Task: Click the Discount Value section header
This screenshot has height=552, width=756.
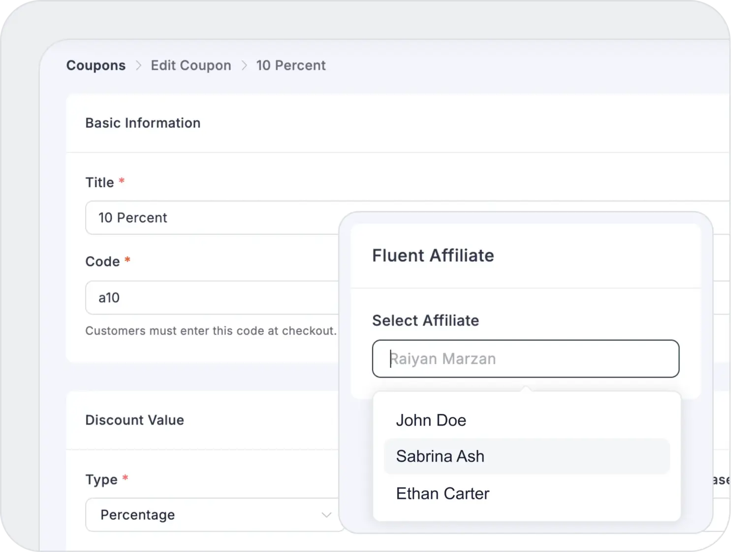Action: [135, 420]
